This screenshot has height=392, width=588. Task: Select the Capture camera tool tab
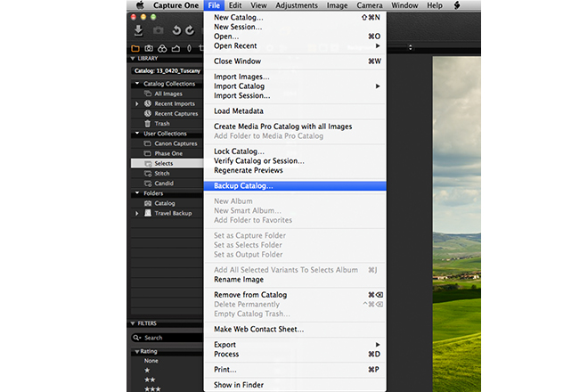149,48
